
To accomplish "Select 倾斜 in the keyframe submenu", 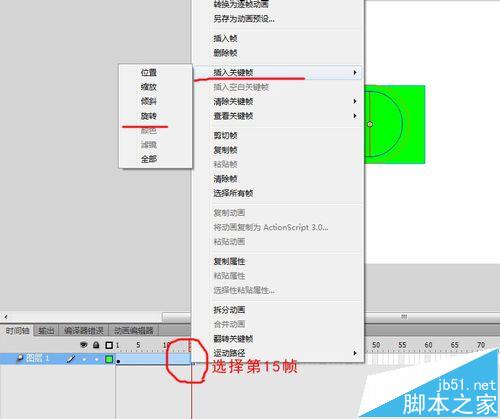I will [149, 101].
